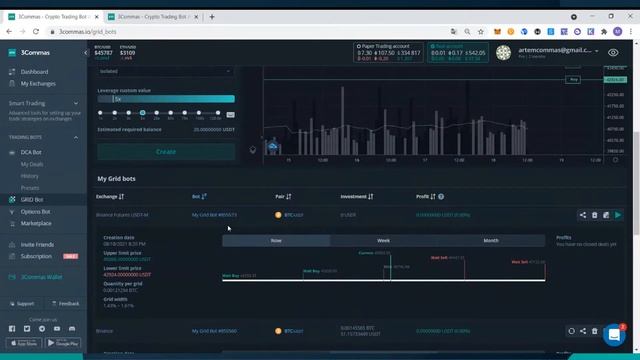Click the Feedback button
The height and width of the screenshot is (360, 640).
66,304
